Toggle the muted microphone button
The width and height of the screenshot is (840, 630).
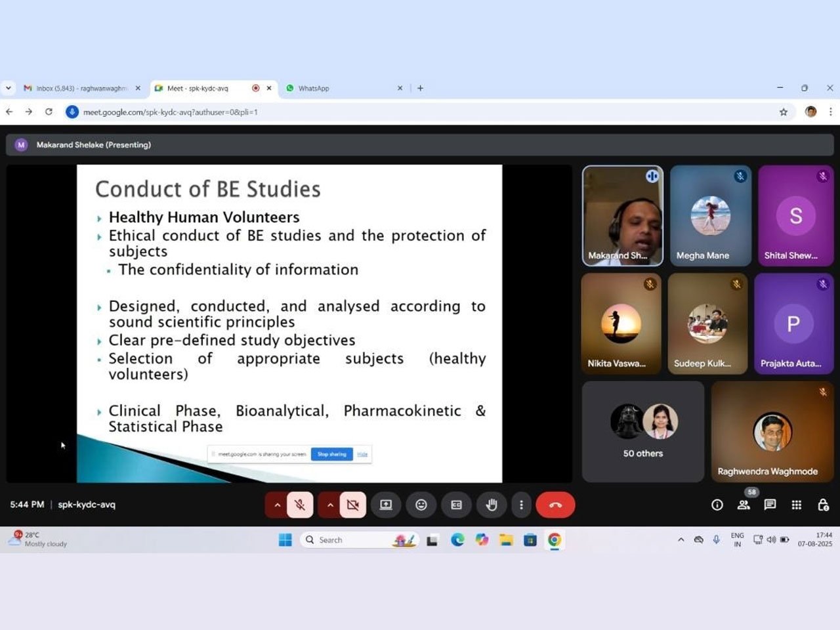pyautogui.click(x=300, y=505)
